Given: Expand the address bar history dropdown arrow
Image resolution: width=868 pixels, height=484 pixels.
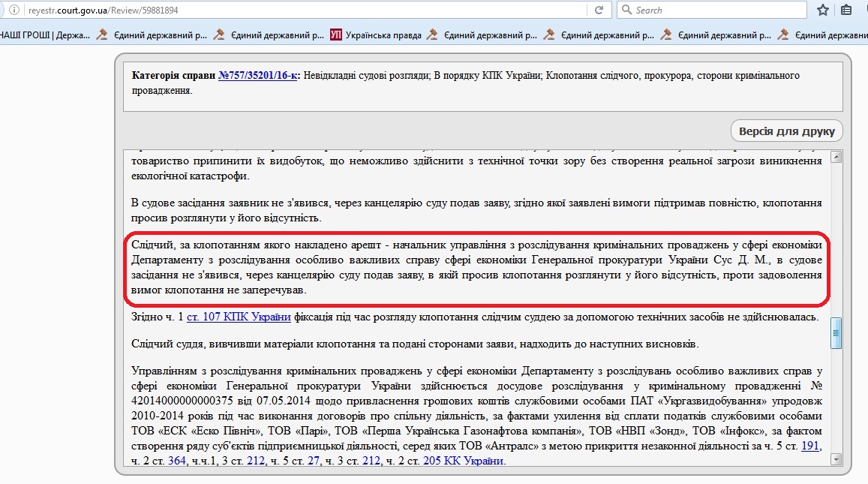Looking at the screenshot, I should click(x=578, y=11).
